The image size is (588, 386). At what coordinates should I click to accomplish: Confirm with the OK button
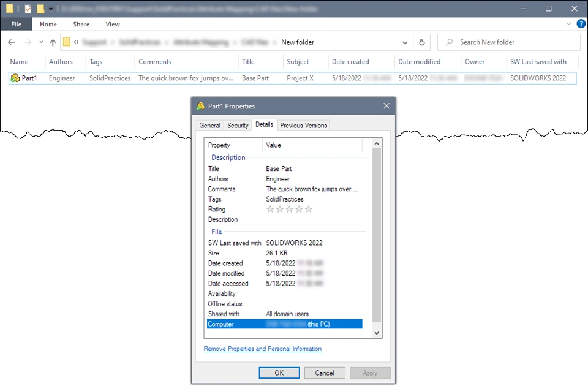[x=279, y=373]
